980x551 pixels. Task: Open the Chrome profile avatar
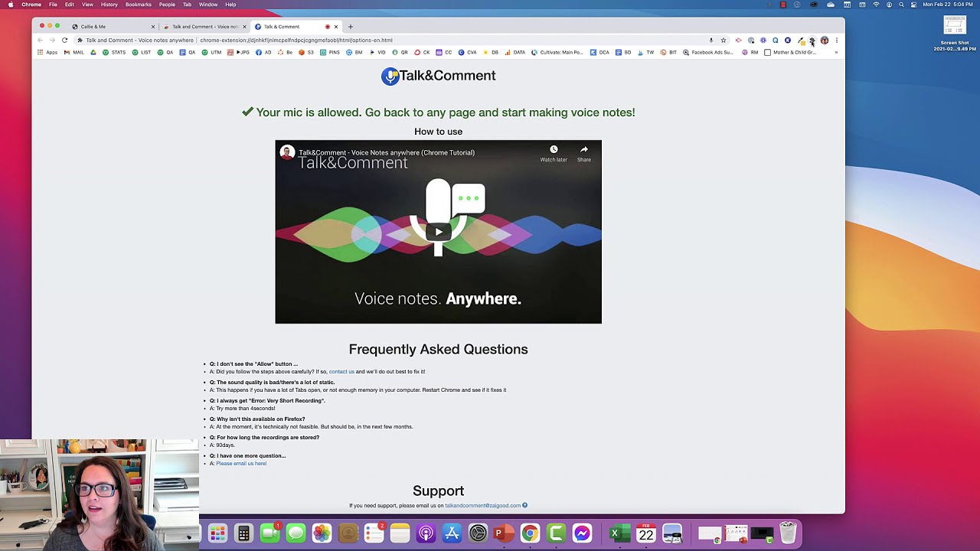[x=825, y=41]
